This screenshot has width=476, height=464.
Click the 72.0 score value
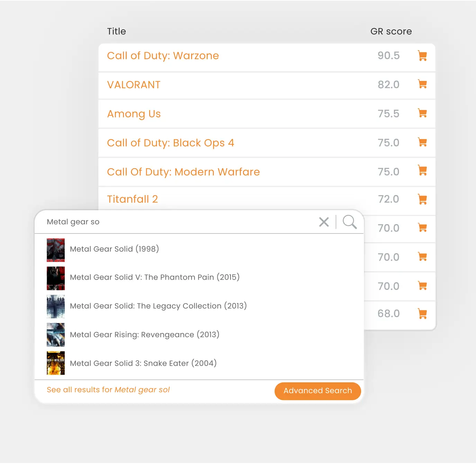coord(389,199)
